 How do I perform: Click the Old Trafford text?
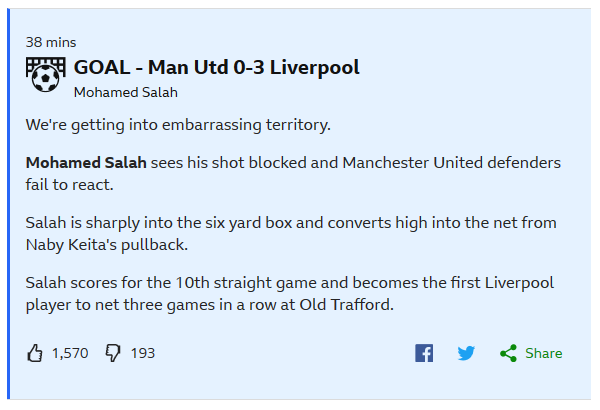pyautogui.click(x=346, y=305)
